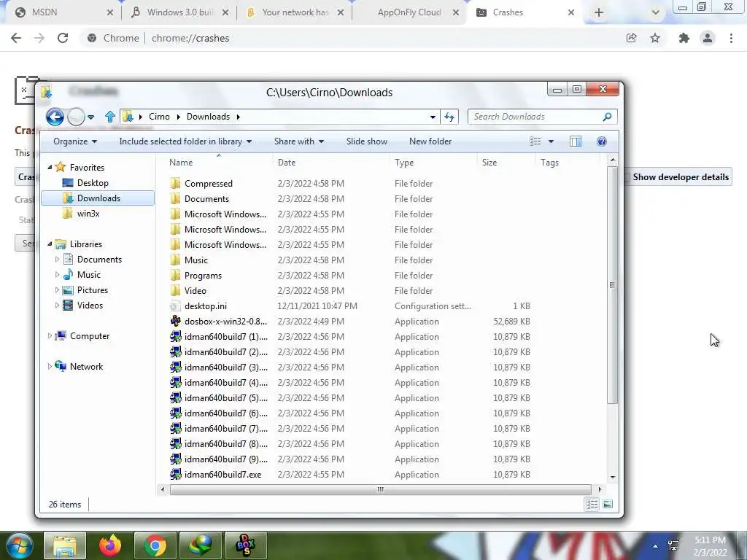This screenshot has height=560, width=747.
Task: Expand the Computer tree node
Action: pos(50,335)
